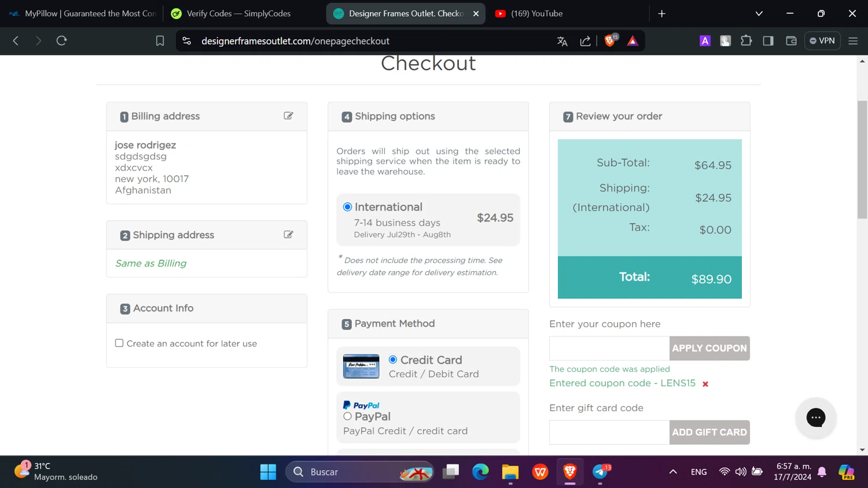
Task: Click the coupon code input field
Action: click(x=609, y=348)
